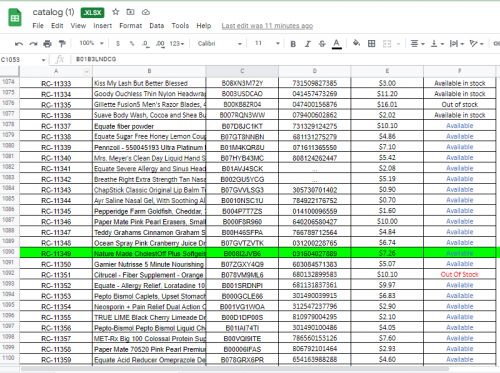The height and width of the screenshot is (373, 500).
Task: Open the Help menu
Action: point(203,26)
